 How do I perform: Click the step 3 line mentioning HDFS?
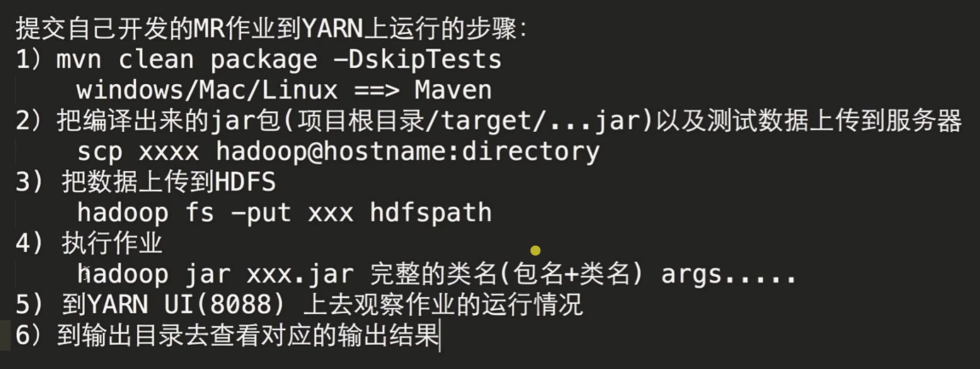[146, 182]
